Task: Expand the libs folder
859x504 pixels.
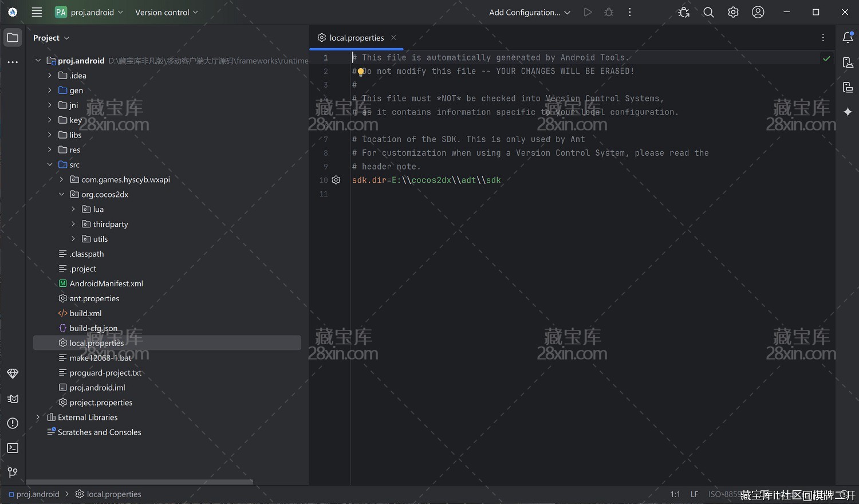Action: click(50, 135)
